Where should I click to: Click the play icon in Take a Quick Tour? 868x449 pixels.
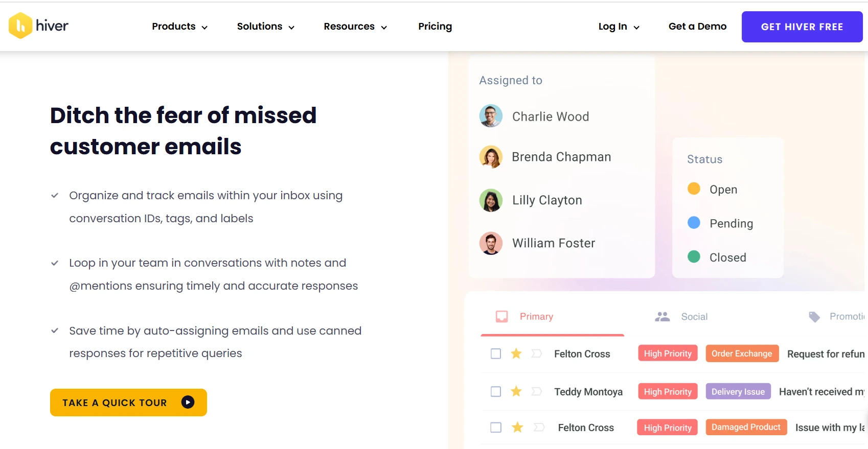(188, 403)
